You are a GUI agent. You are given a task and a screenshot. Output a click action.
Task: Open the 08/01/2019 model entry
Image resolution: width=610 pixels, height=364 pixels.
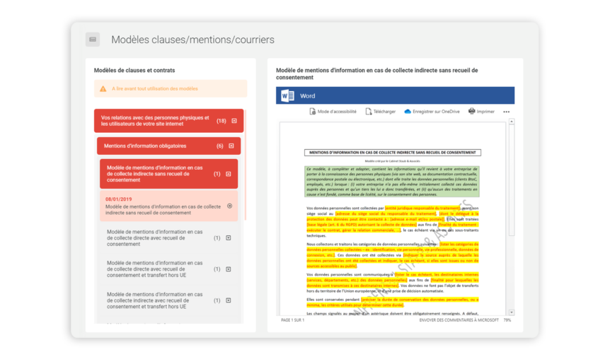tap(168, 206)
